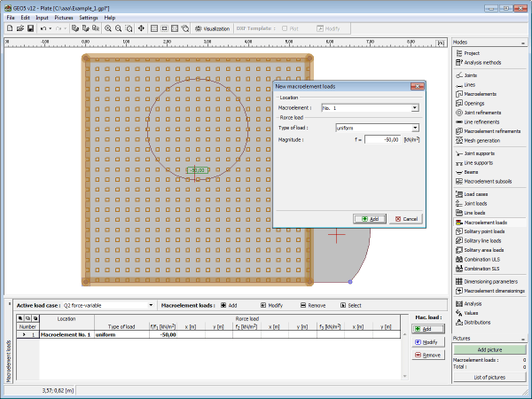The image size is (532, 399).
Task: Click the Zoom in magnifier icon
Action: (x=108, y=28)
